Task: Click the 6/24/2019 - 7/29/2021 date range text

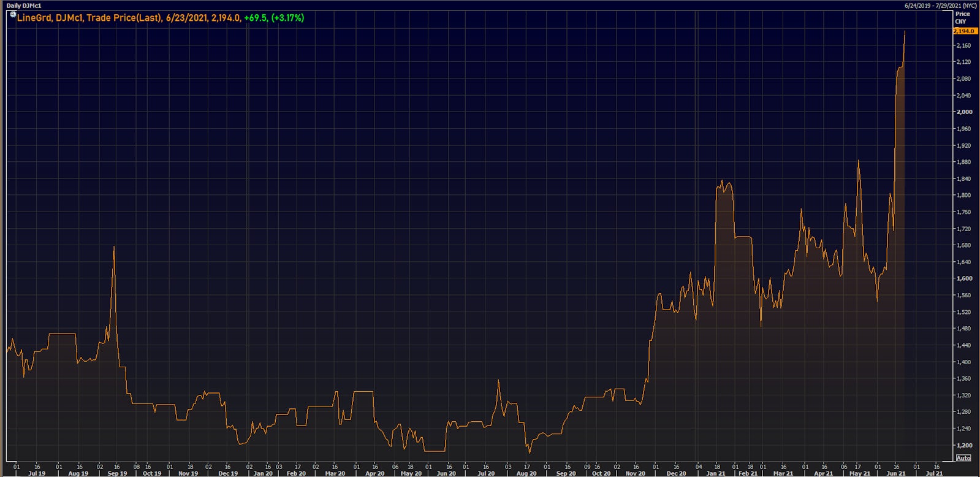Action: point(940,6)
